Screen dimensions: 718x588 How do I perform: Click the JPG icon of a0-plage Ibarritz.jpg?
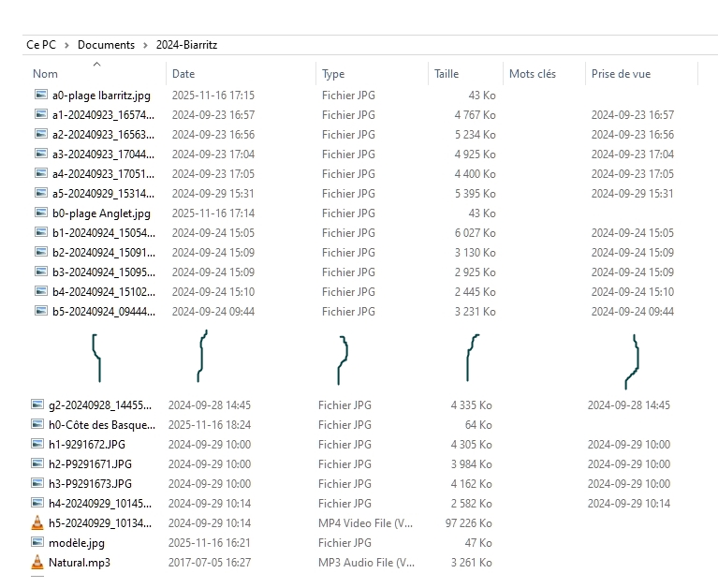40,96
